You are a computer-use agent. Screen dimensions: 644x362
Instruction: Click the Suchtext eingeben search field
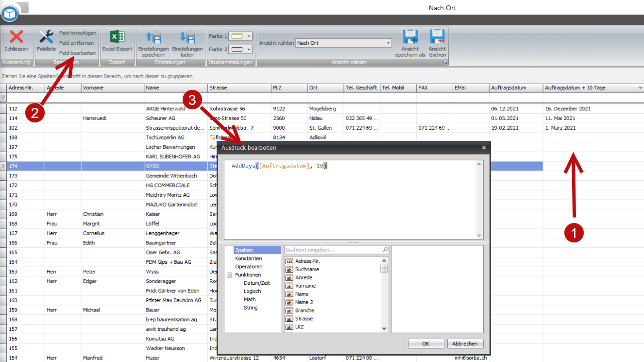pyautogui.click(x=333, y=250)
